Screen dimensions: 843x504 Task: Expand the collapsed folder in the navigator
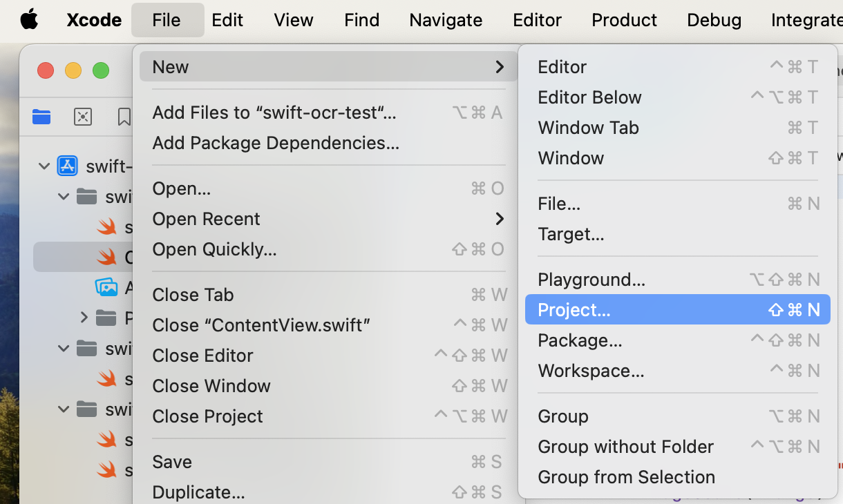coord(84,318)
